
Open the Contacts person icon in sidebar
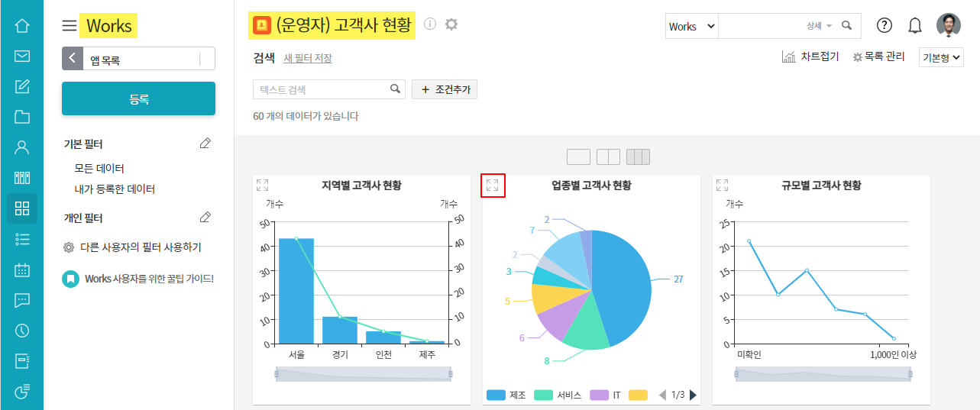(22, 147)
